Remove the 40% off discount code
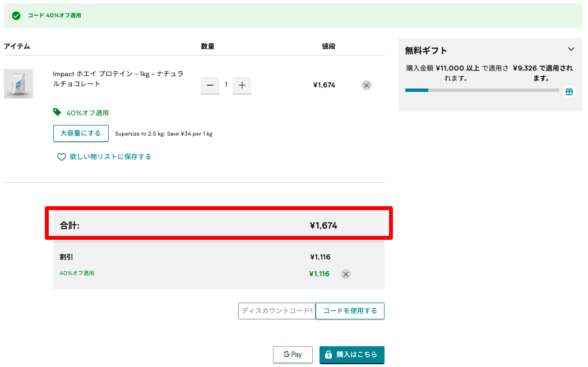 click(346, 274)
